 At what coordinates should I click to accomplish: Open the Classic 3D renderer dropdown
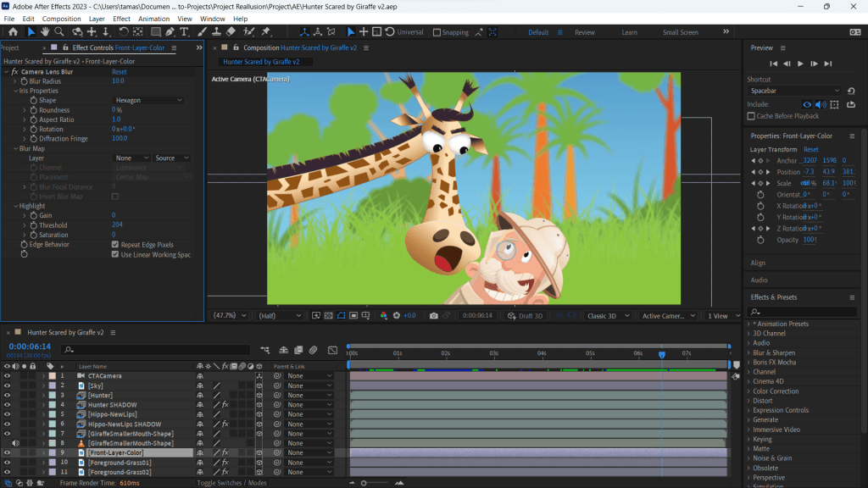click(608, 316)
